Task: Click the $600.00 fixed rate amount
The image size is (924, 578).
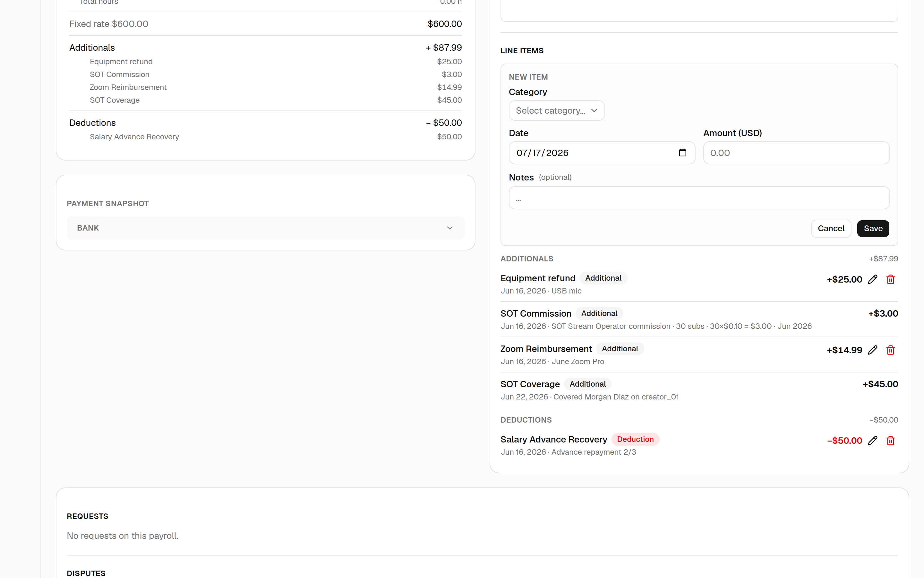Action: (x=444, y=24)
